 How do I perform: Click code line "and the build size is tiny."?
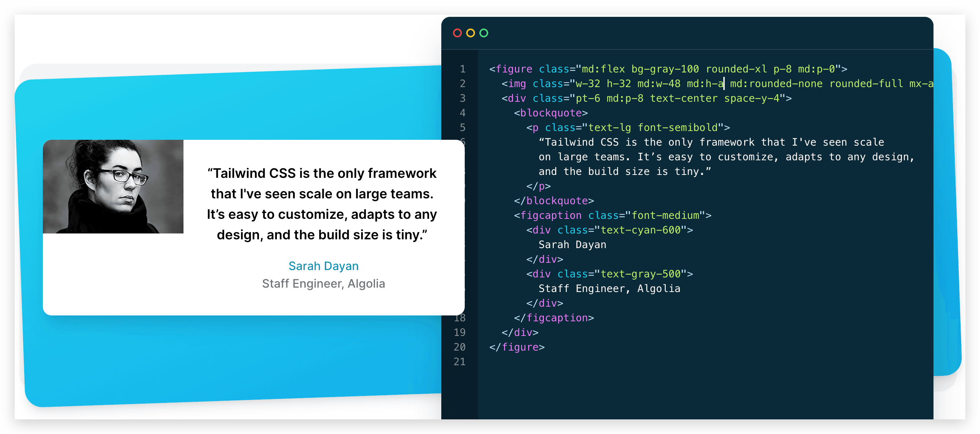coord(625,171)
